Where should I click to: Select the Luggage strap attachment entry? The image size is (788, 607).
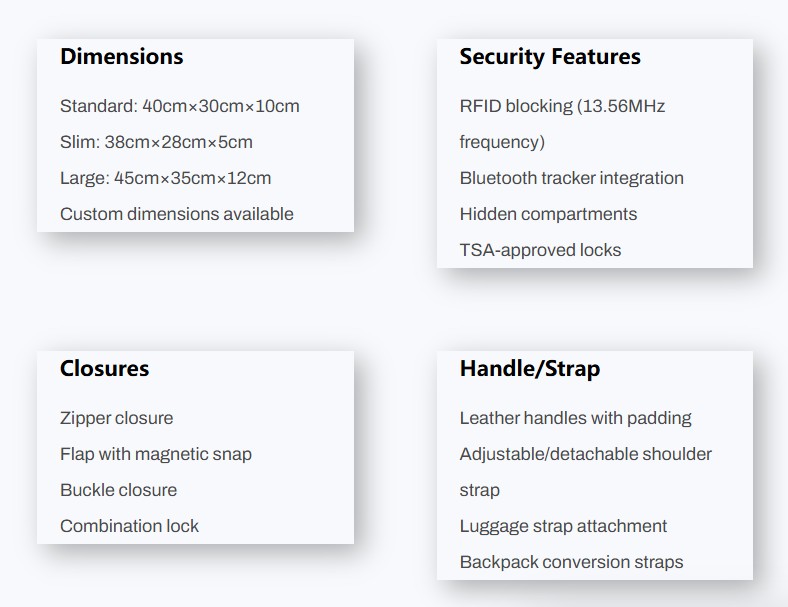click(563, 526)
